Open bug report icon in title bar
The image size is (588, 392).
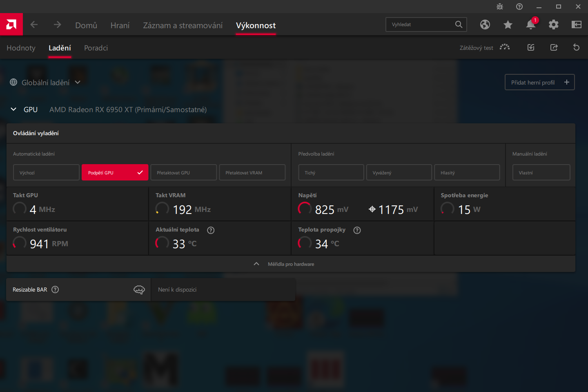(x=500, y=7)
